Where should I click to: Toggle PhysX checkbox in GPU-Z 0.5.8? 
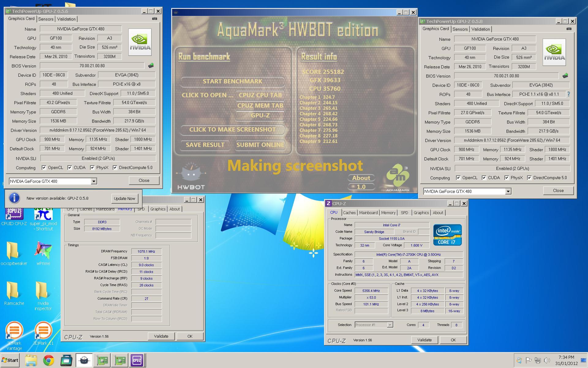point(507,178)
